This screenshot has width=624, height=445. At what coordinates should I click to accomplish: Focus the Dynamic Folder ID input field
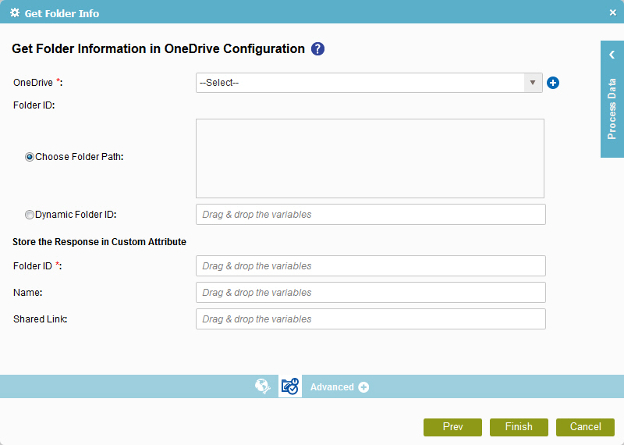[x=370, y=215]
